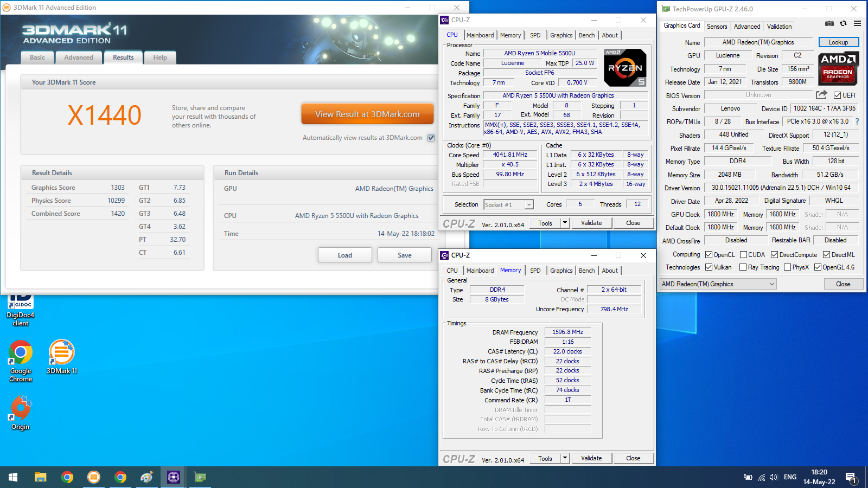Click CPU-Z purple chip taskbar icon
868x488 pixels.
click(173, 477)
